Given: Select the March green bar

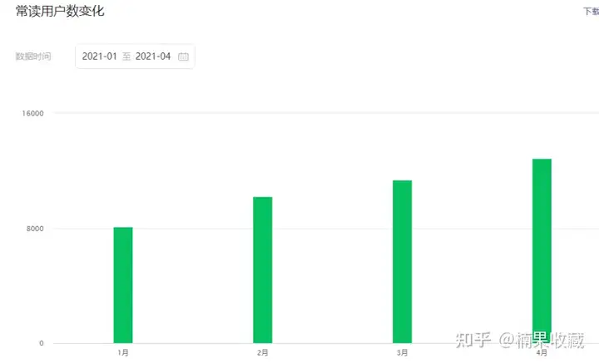Looking at the screenshot, I should point(403,262).
